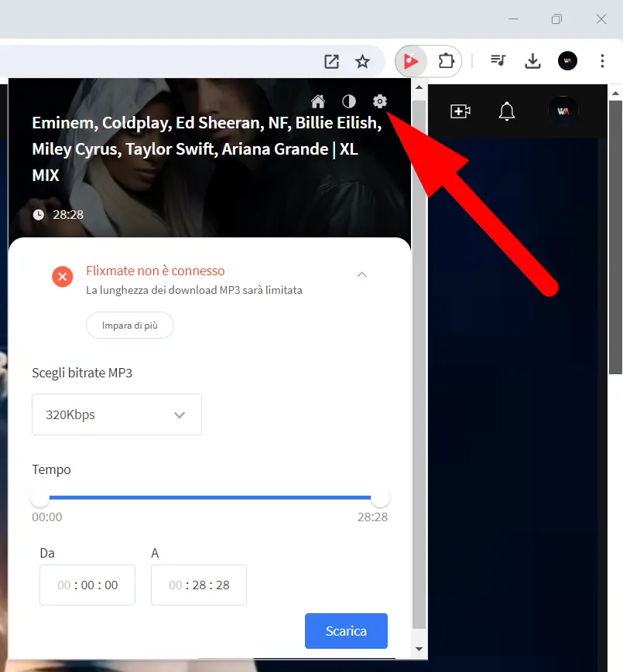The width and height of the screenshot is (623, 672).
Task: Click the A end time field
Action: 199,585
